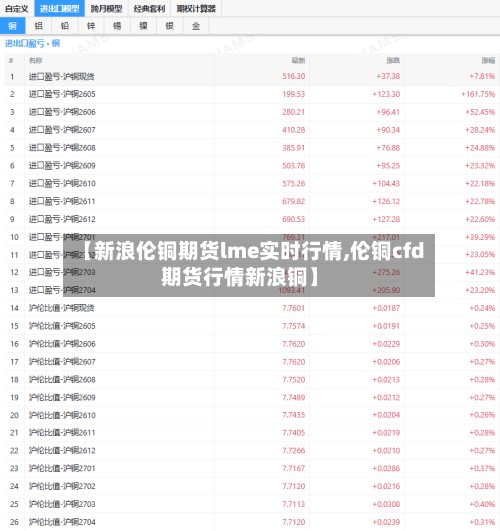Click change value +126.12
Screen dimensions: 500x531
pyautogui.click(x=386, y=201)
